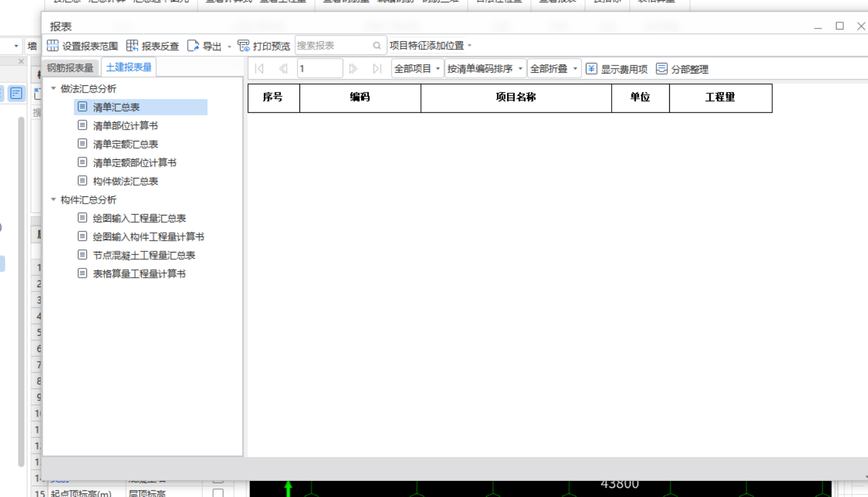Open 项目特征添加位置 dropdown
The width and height of the screenshot is (868, 497).
430,46
